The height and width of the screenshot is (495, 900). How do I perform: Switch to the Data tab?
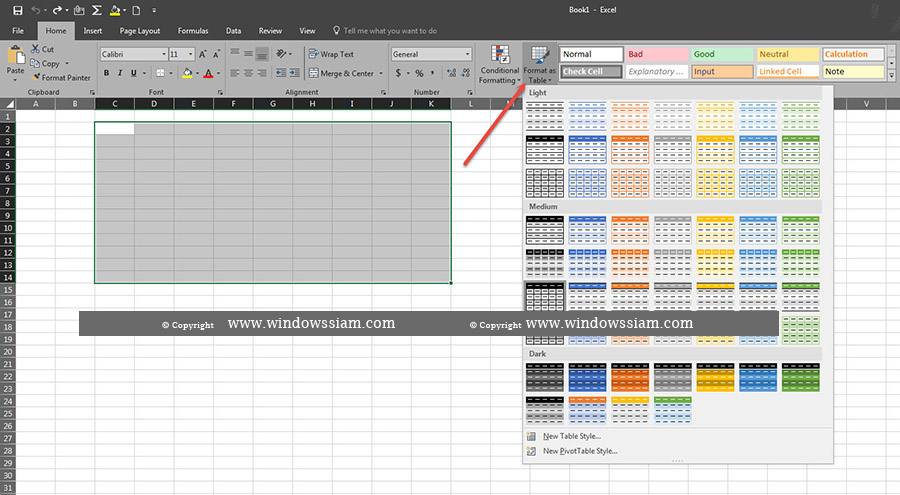click(234, 31)
